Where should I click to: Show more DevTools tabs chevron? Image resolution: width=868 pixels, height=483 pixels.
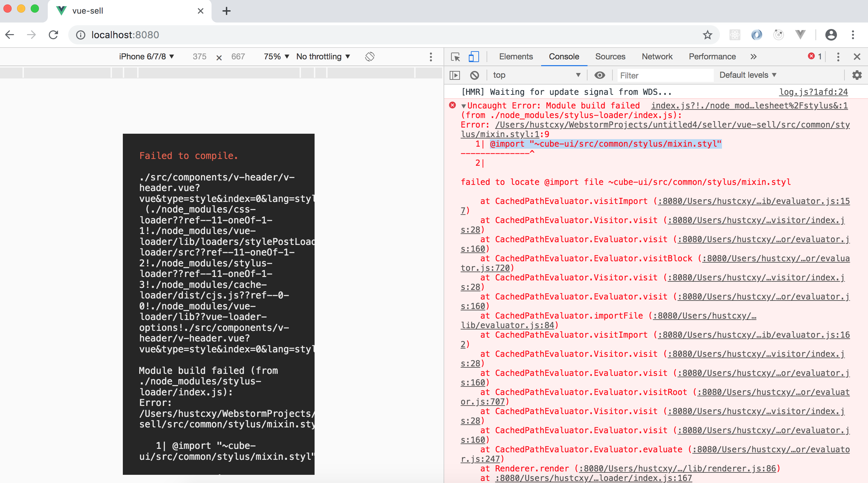753,57
